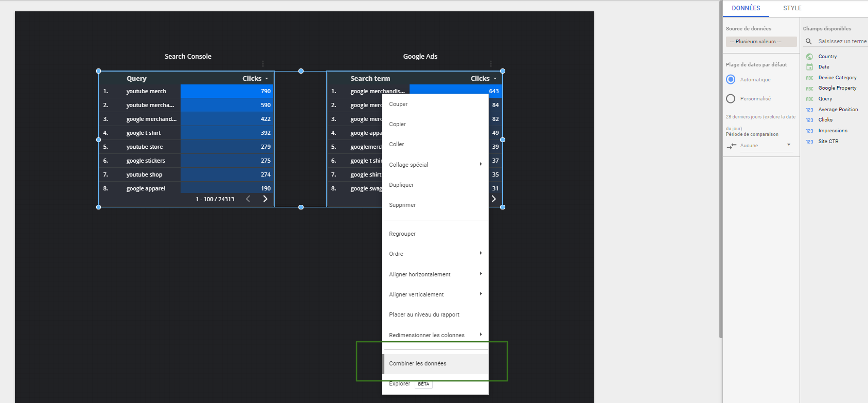
Task: Select the Device Category field
Action: (838, 78)
